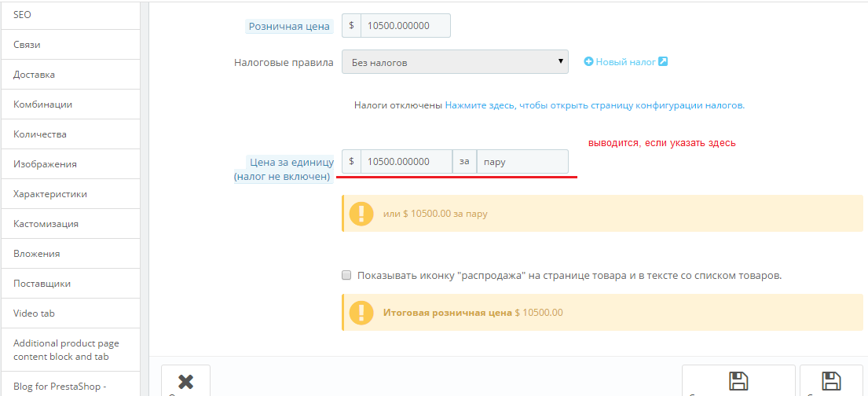868x396 pixels.
Task: Go to the Вложения tab
Action: pos(70,255)
